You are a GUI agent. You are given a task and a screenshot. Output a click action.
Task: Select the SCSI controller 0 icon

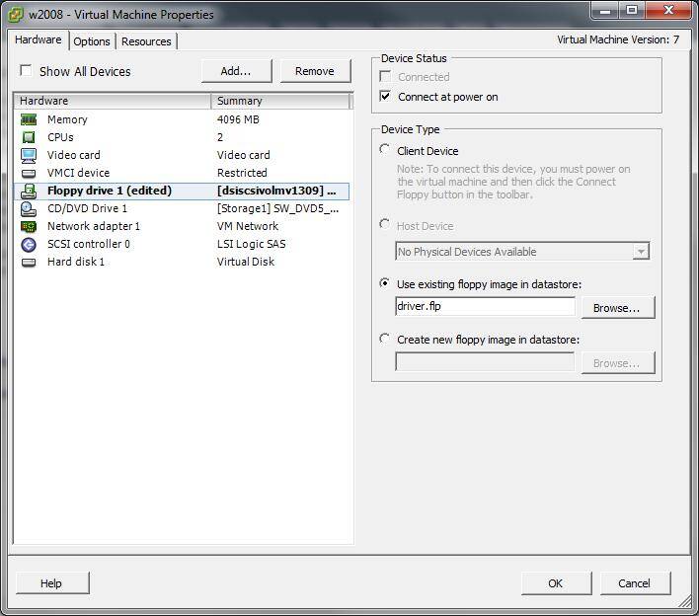point(29,244)
